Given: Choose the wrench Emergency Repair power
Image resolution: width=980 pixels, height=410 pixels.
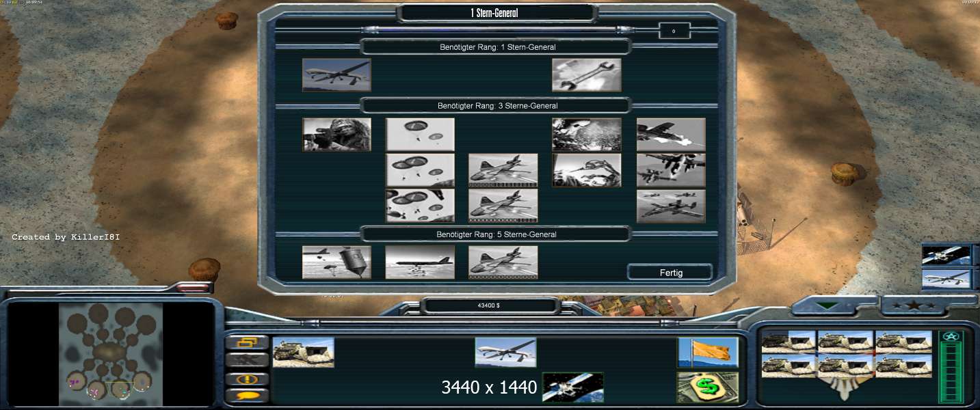Looking at the screenshot, I should coord(586,74).
